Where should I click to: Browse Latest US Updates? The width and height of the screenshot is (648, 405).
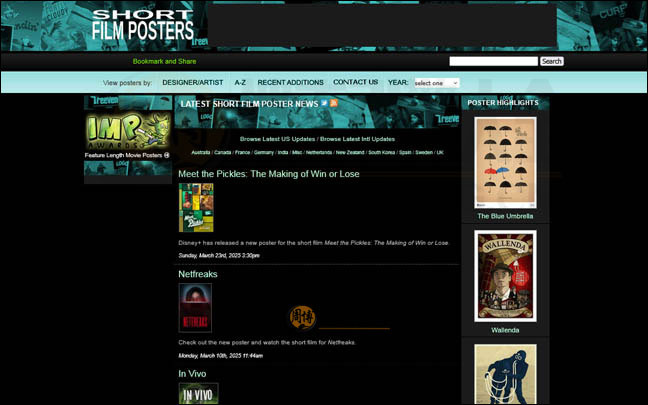(x=277, y=139)
